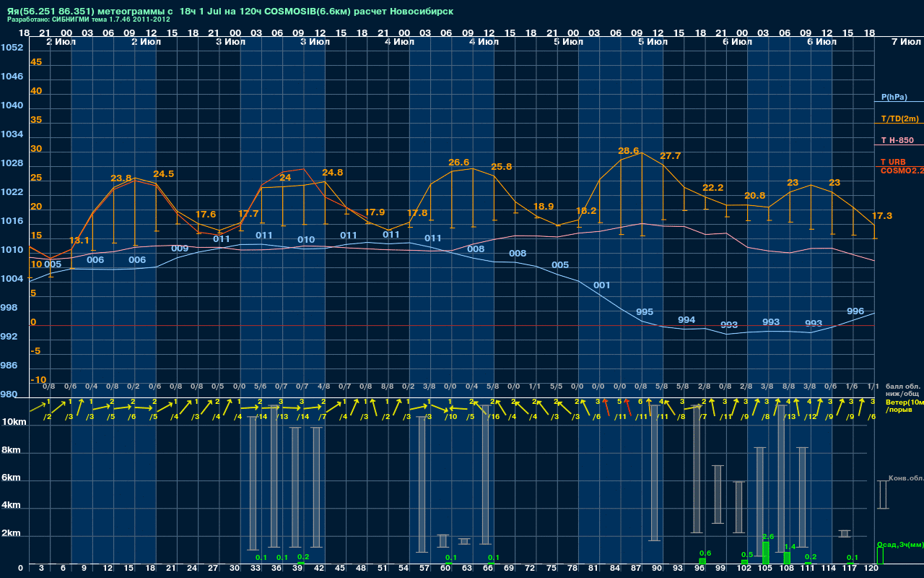Click the 'балл обл.' cloudiness legend label
This screenshot has width=924, height=578.
pyautogui.click(x=903, y=386)
